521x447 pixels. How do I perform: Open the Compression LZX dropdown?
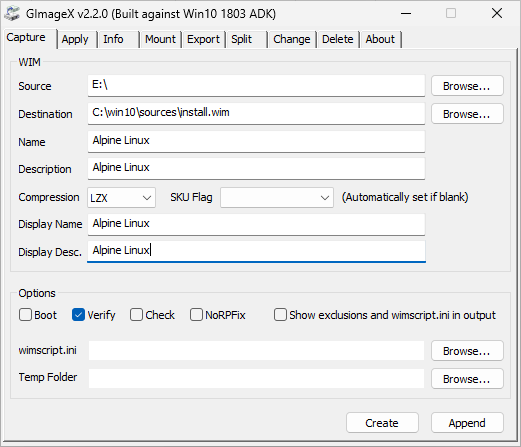point(121,198)
